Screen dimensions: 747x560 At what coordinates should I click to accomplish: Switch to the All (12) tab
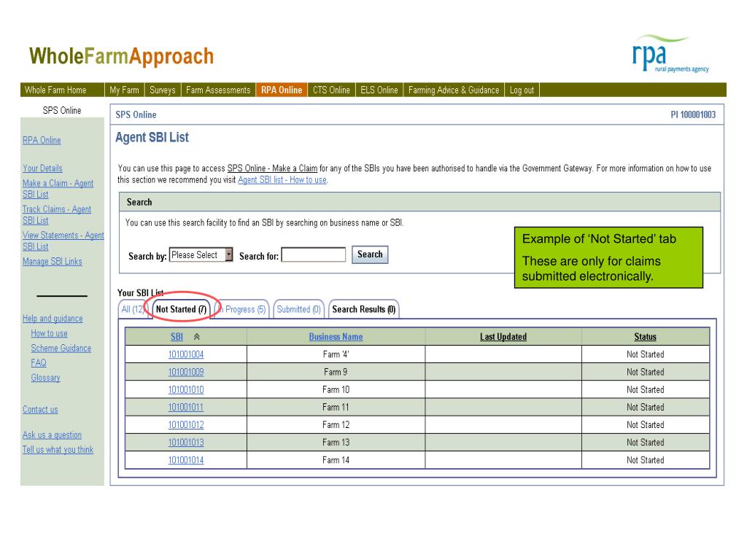[x=133, y=309]
